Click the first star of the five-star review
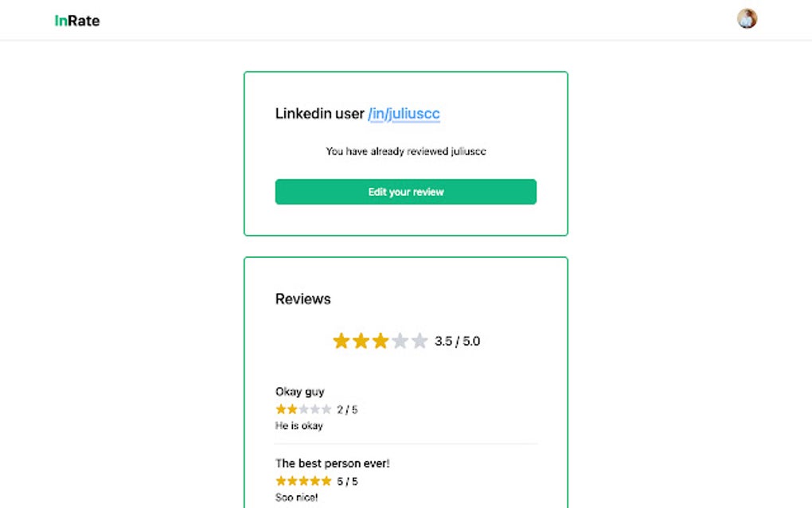The height and width of the screenshot is (508, 812). (279, 480)
